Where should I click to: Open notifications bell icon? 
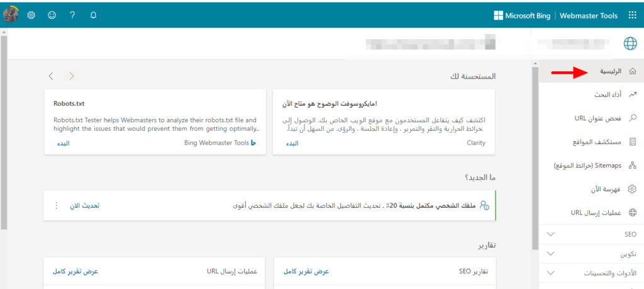pyautogui.click(x=93, y=15)
